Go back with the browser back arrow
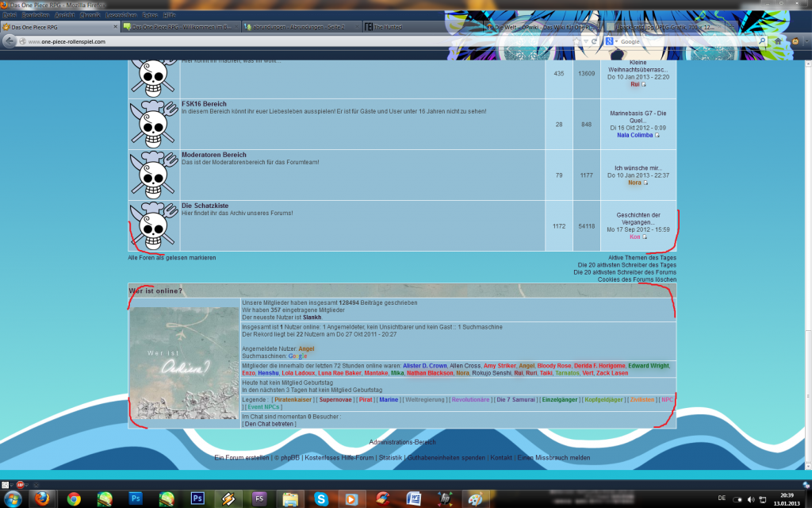The height and width of the screenshot is (508, 812). pos(10,41)
